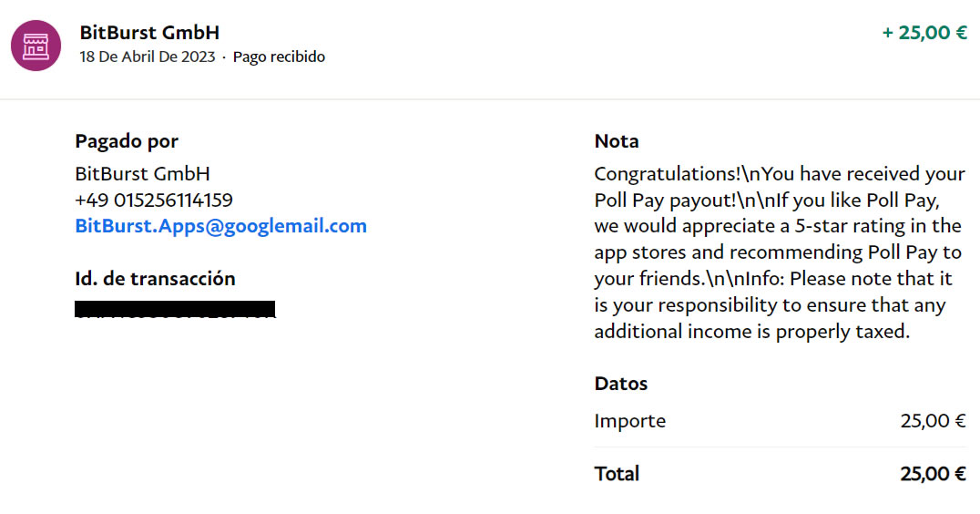Select the payer name under Pagado por
Viewport: 980px width, 514px height.
(142, 174)
